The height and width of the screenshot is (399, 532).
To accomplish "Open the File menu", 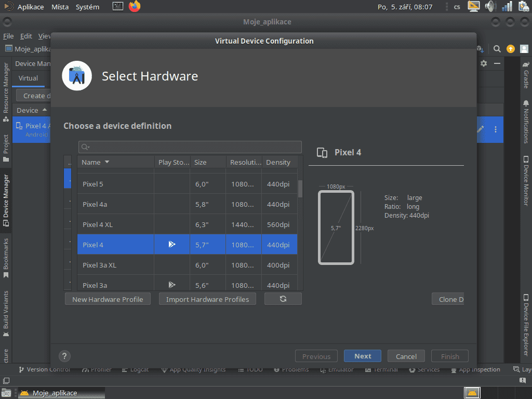I will coord(8,36).
